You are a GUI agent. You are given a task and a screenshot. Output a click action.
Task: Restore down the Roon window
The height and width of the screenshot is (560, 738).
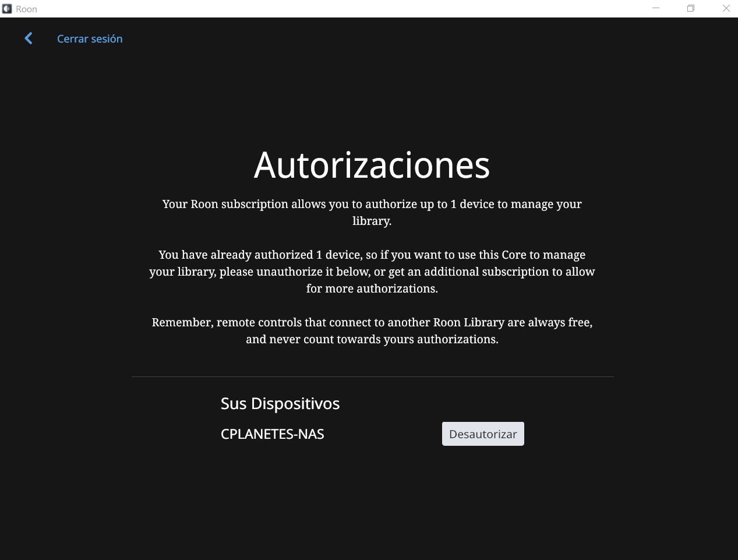pyautogui.click(x=691, y=8)
